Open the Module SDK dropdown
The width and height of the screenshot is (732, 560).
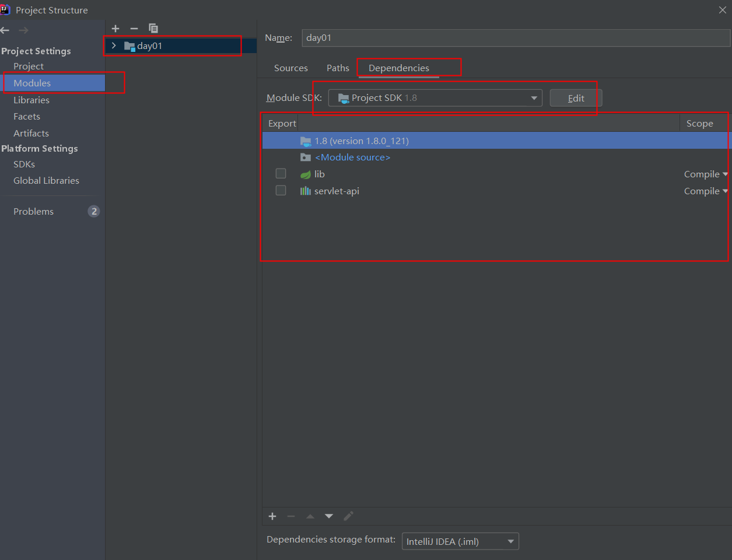[x=435, y=98]
